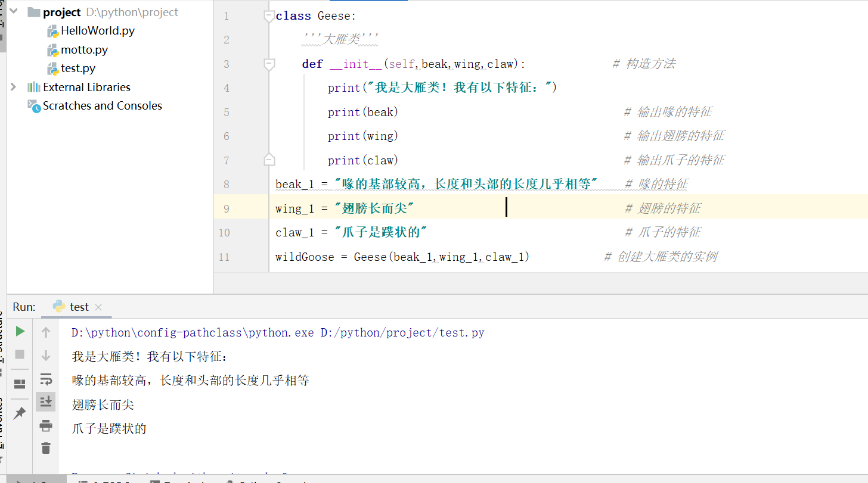Screen dimensions: 868x483
Task: Click the Up the Stack Trace arrow
Action: point(46,332)
